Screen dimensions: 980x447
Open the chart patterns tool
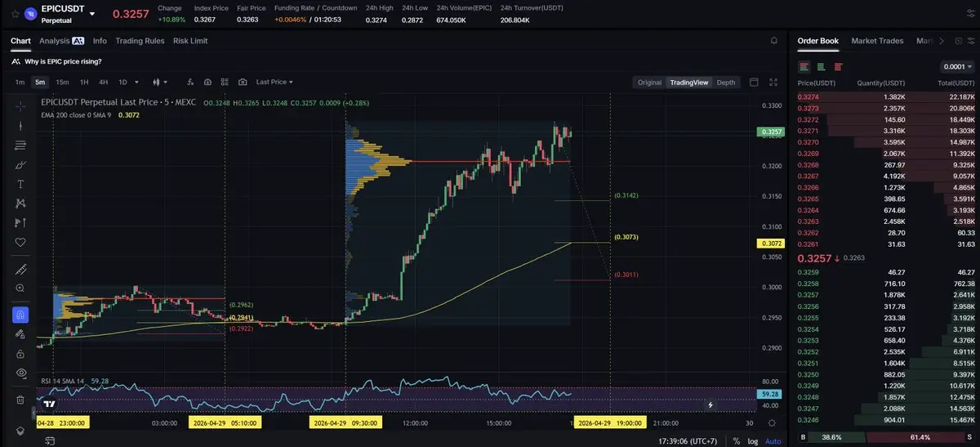[x=20, y=203]
